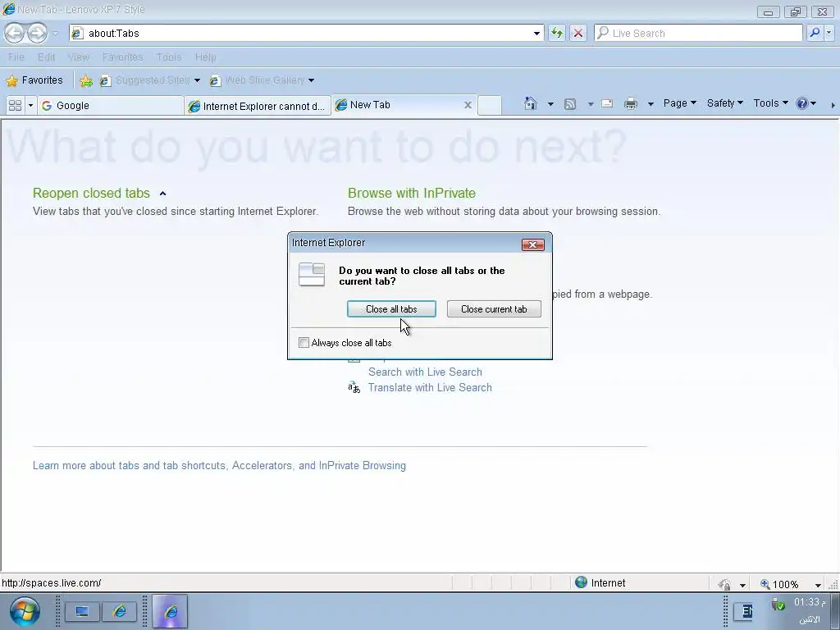Click the Back navigation arrow
The height and width of the screenshot is (630, 840).
click(x=15, y=33)
